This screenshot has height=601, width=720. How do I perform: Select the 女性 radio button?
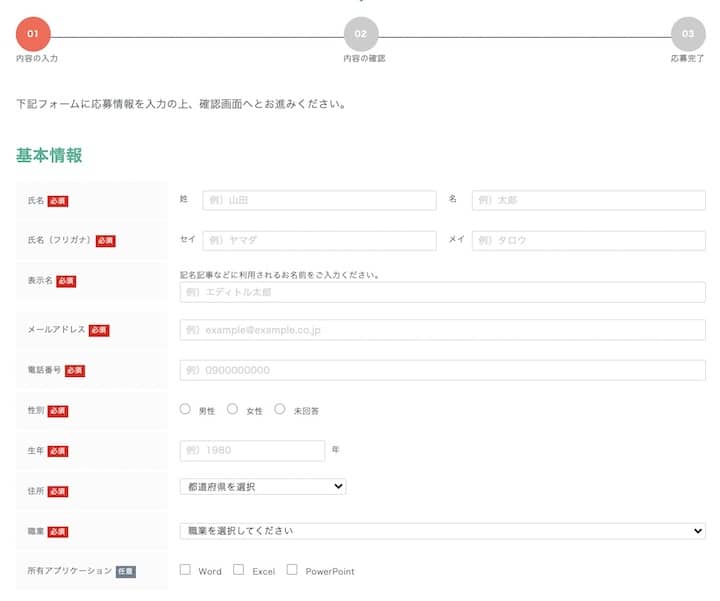(233, 409)
